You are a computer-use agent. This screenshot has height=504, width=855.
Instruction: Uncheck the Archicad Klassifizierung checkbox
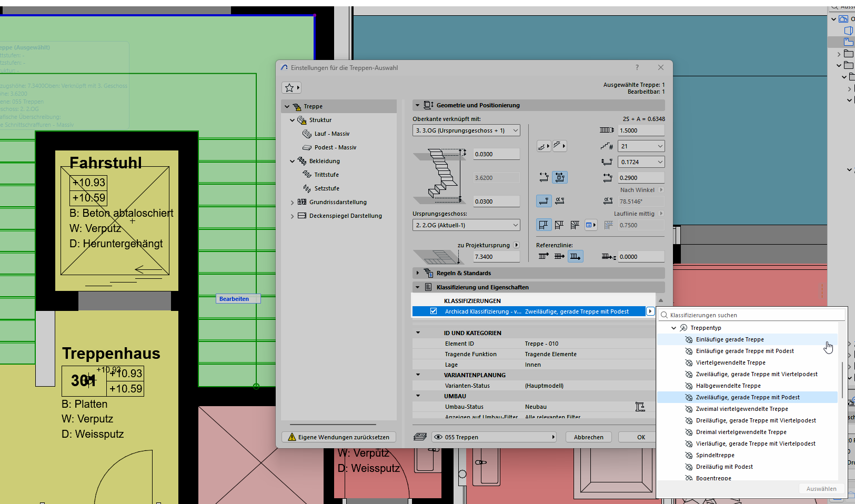(434, 311)
